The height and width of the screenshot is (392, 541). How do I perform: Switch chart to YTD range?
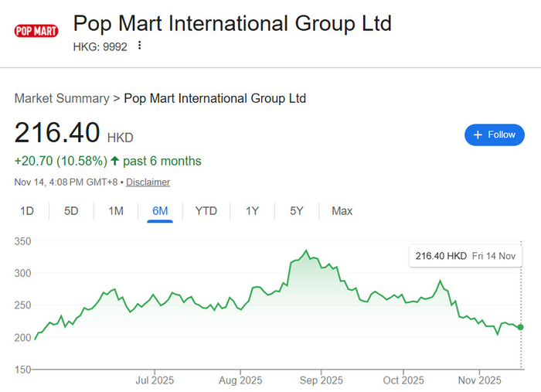coord(206,210)
